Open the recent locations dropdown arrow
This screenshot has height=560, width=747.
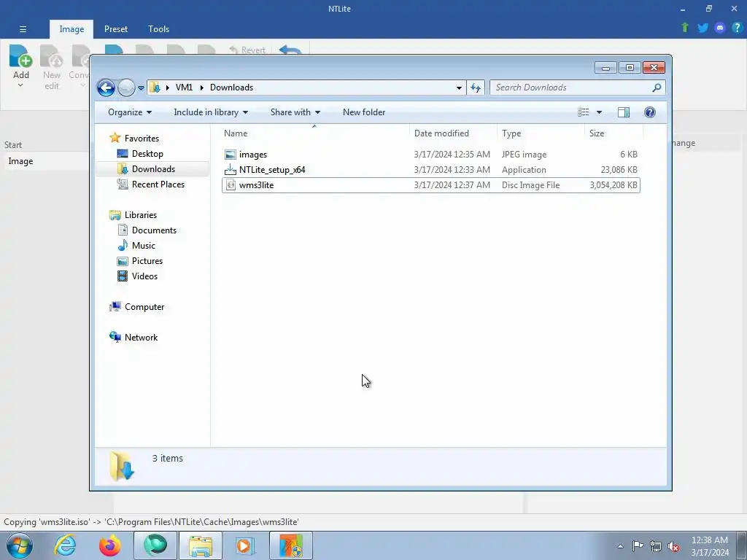141,88
